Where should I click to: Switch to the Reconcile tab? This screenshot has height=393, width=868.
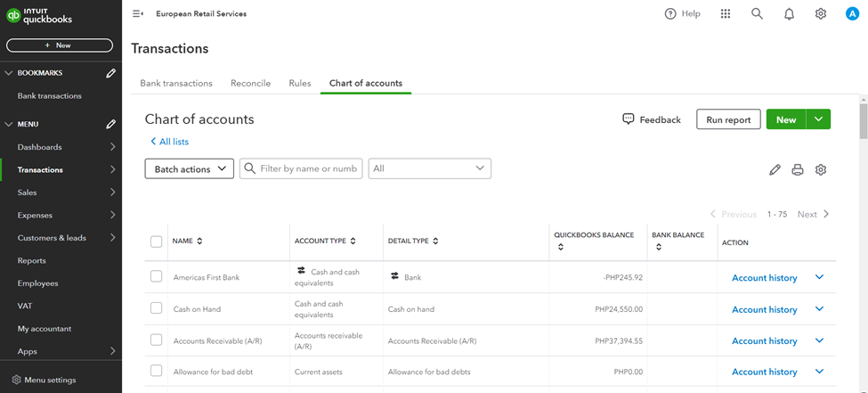click(250, 83)
